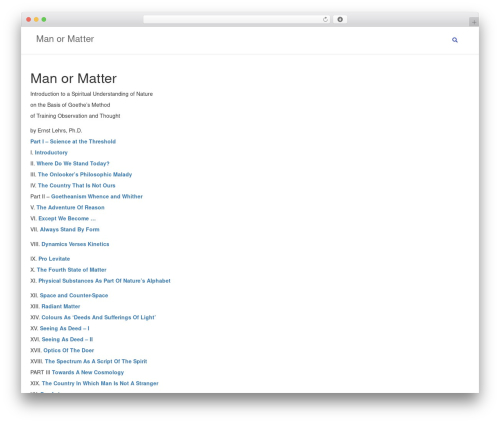This screenshot has height=423, width=500.
Task: Click the 'Man or Matter' site title header
Action: pyautogui.click(x=65, y=39)
